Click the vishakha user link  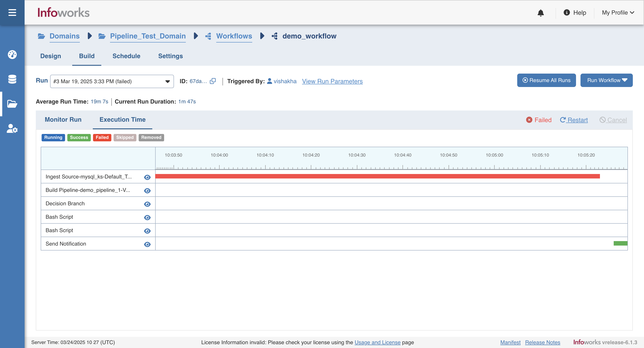[285, 81]
